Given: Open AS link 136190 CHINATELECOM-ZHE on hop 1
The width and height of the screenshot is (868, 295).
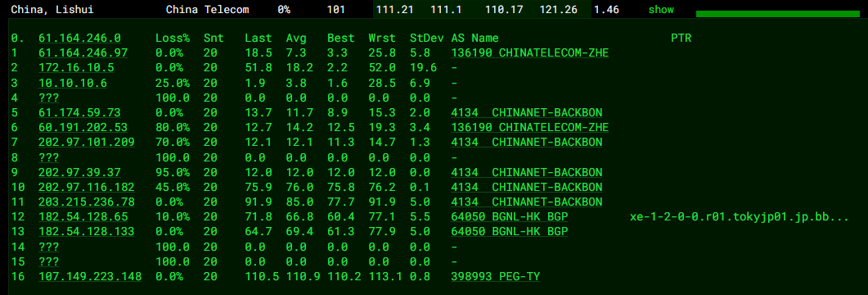Looking at the screenshot, I should (x=530, y=53).
